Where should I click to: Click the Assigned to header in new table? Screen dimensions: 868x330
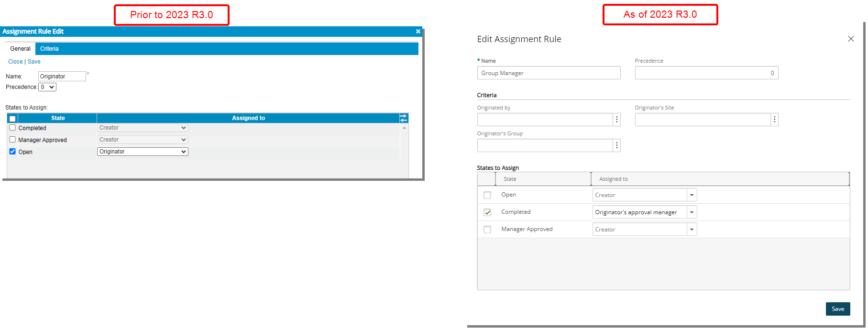coord(720,179)
